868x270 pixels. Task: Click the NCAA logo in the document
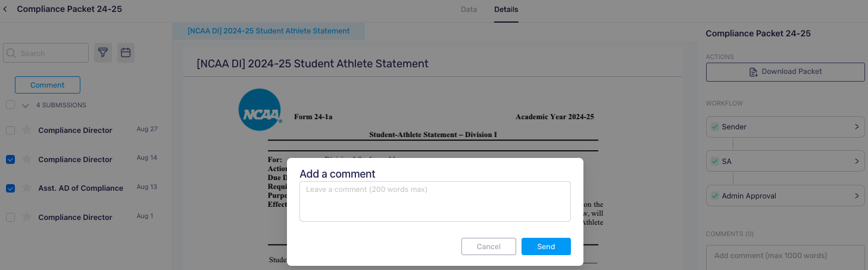pos(260,110)
